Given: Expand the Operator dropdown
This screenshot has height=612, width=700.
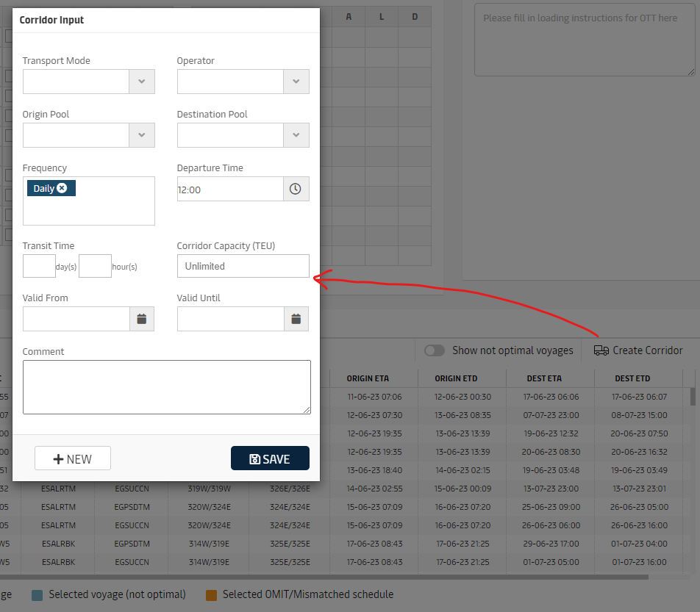Looking at the screenshot, I should [296, 82].
